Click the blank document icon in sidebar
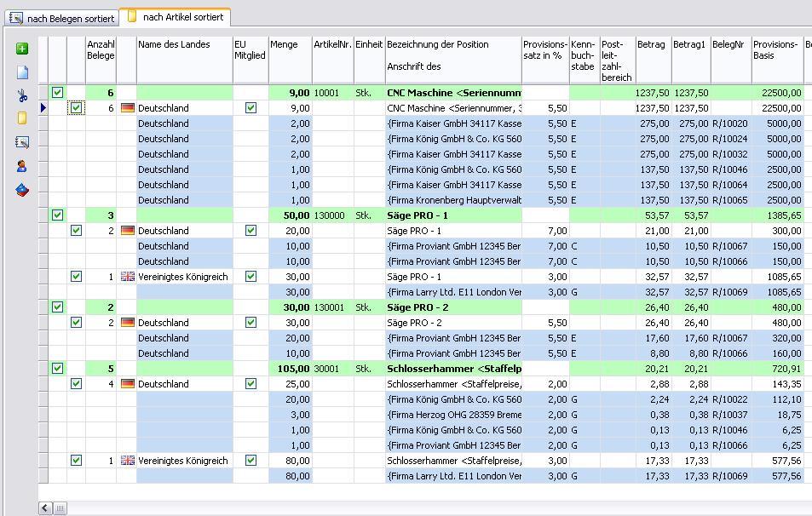 22,72
